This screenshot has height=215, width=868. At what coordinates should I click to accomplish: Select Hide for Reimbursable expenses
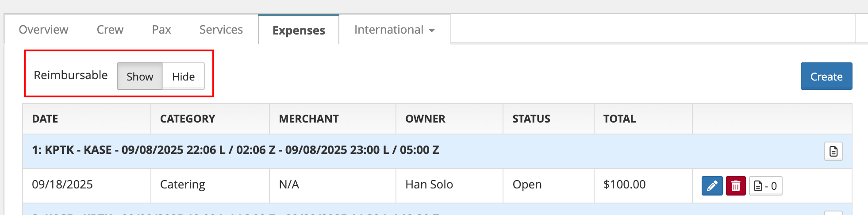point(183,77)
